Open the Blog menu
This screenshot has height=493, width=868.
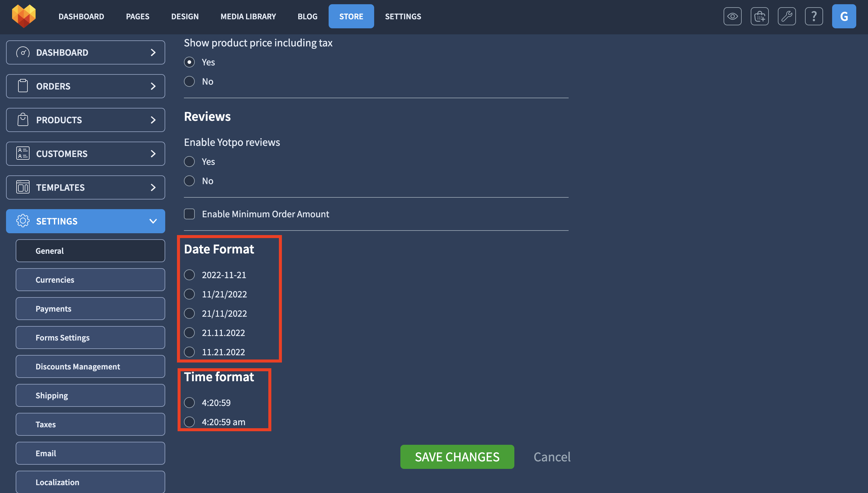308,16
